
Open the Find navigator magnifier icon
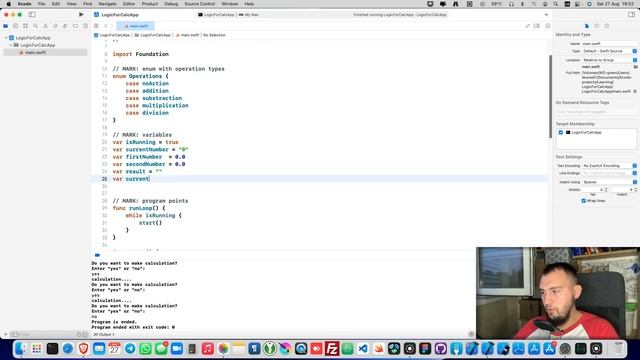[36, 26]
